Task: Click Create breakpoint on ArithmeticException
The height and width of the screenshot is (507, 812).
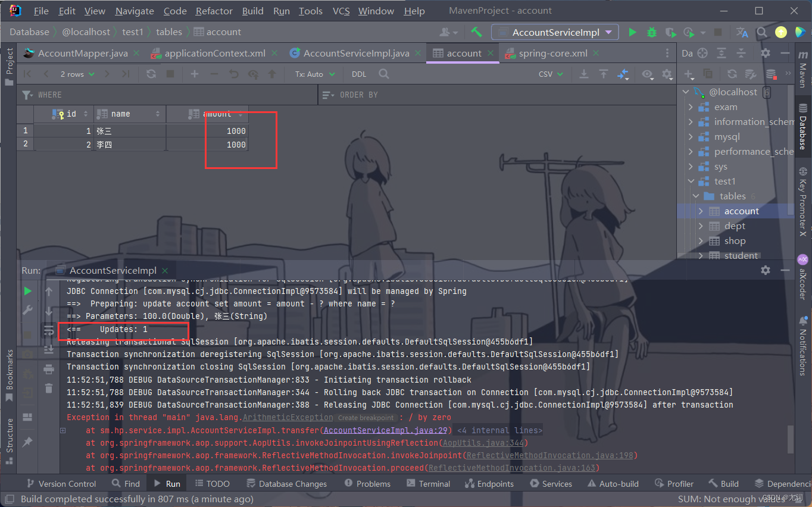Action: 366,418
